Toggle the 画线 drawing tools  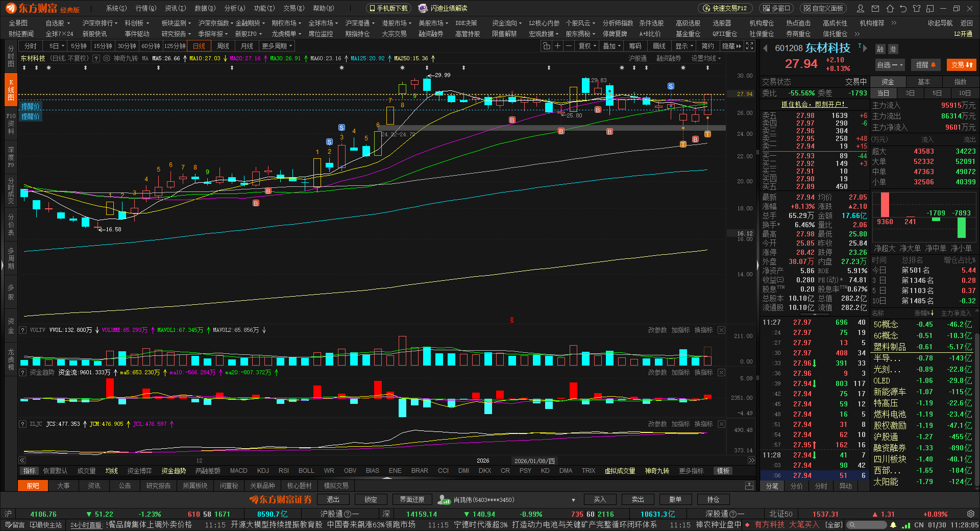[x=659, y=46]
